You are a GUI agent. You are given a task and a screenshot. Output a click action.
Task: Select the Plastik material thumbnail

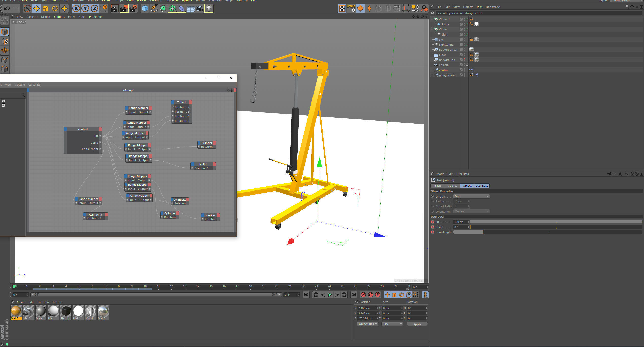(x=66, y=313)
